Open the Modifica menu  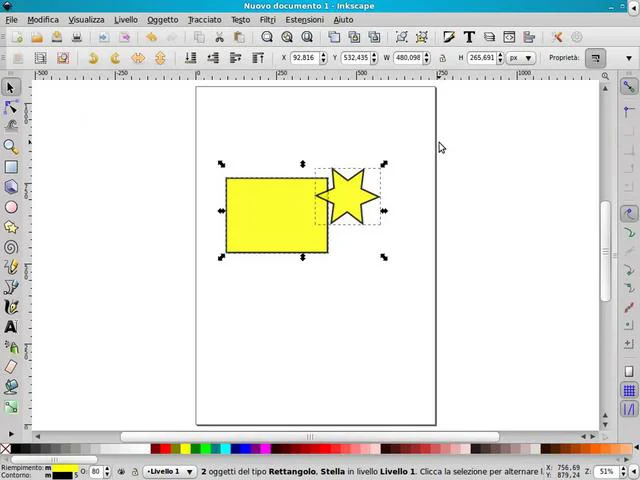43,20
